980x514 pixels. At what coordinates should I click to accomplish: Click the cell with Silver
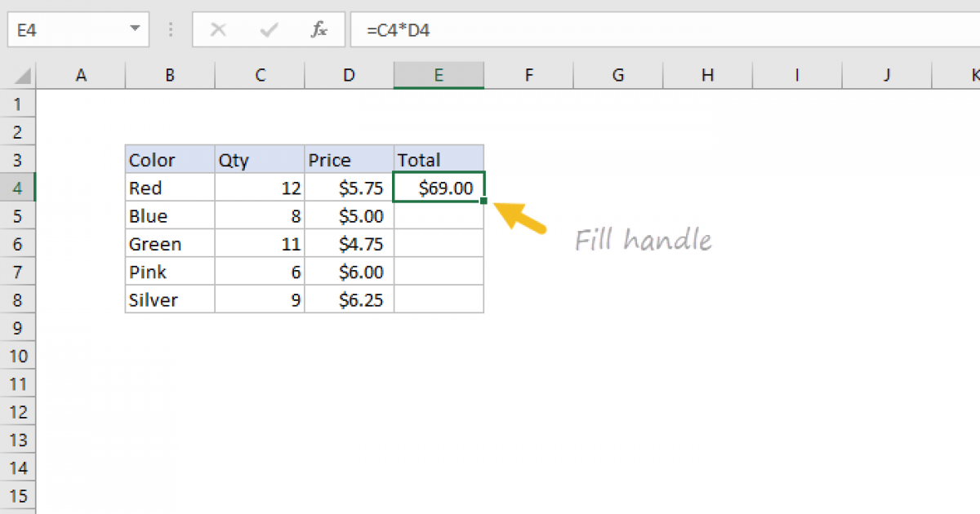(x=170, y=299)
